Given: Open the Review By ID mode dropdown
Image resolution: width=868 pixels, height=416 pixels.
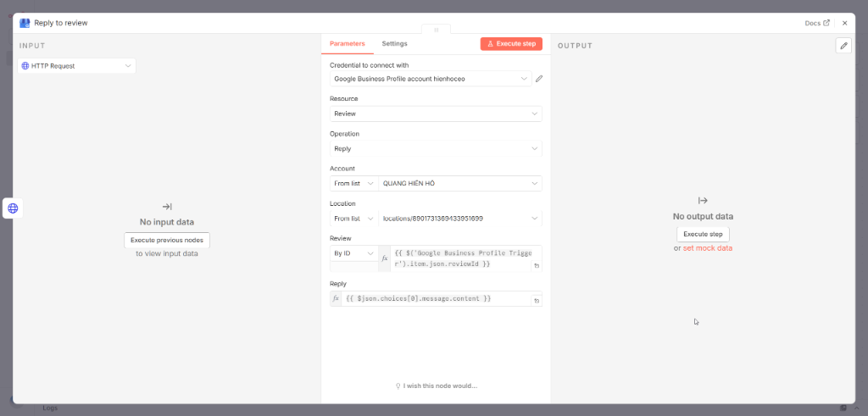Looking at the screenshot, I should tap(353, 253).
